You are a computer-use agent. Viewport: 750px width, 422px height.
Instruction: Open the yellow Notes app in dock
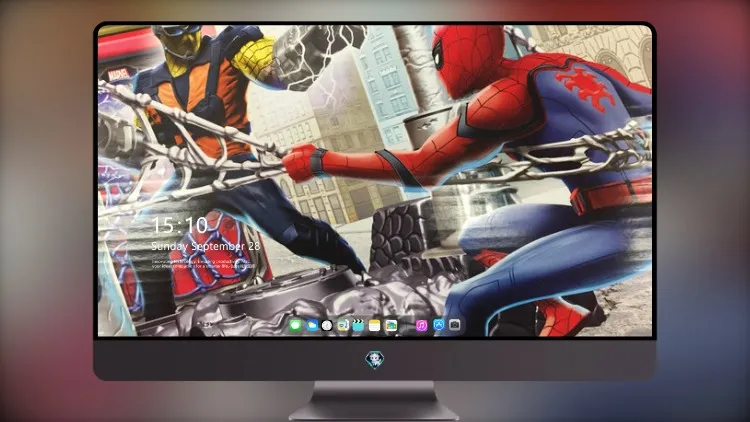point(375,326)
